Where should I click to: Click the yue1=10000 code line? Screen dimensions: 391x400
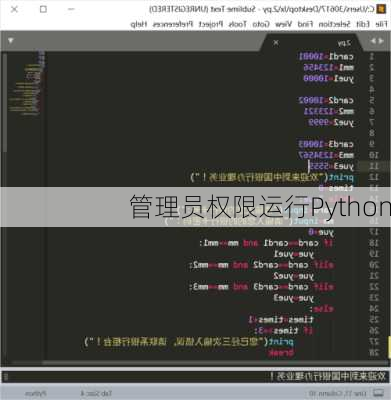[x=329, y=78]
